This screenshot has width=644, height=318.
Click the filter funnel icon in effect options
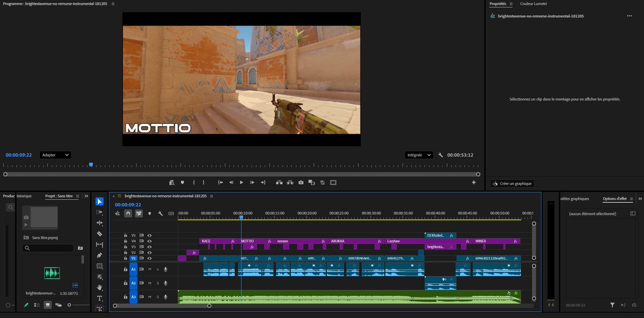[612, 305]
